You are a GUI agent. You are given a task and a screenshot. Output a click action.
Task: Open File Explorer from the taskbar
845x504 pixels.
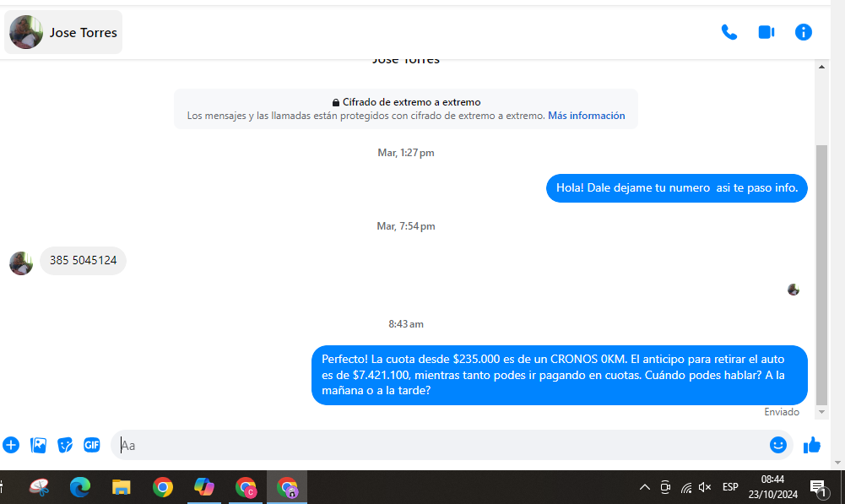(x=122, y=487)
